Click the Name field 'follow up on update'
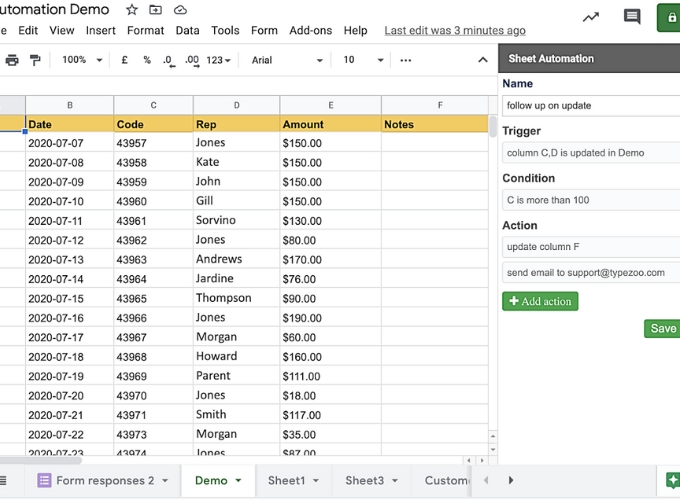 [591, 106]
